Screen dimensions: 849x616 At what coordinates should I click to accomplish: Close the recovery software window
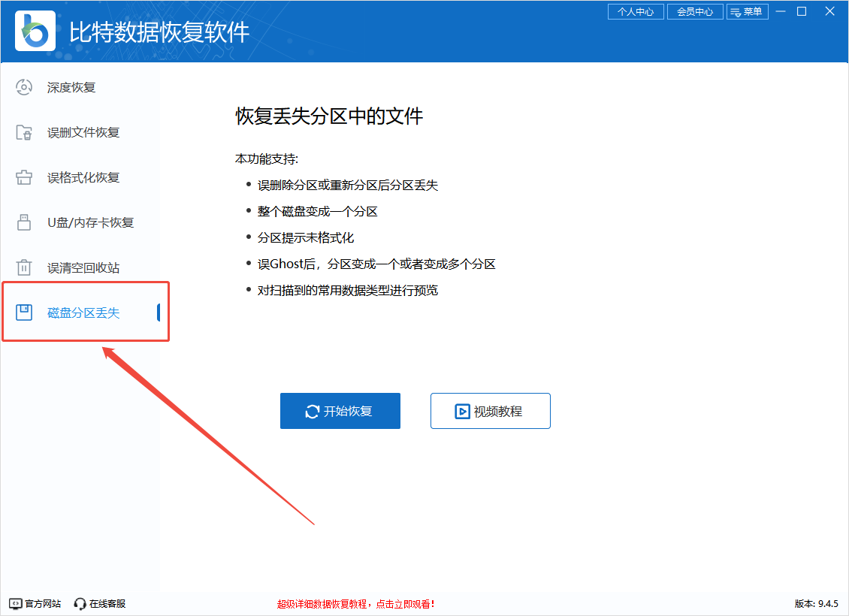[829, 11]
